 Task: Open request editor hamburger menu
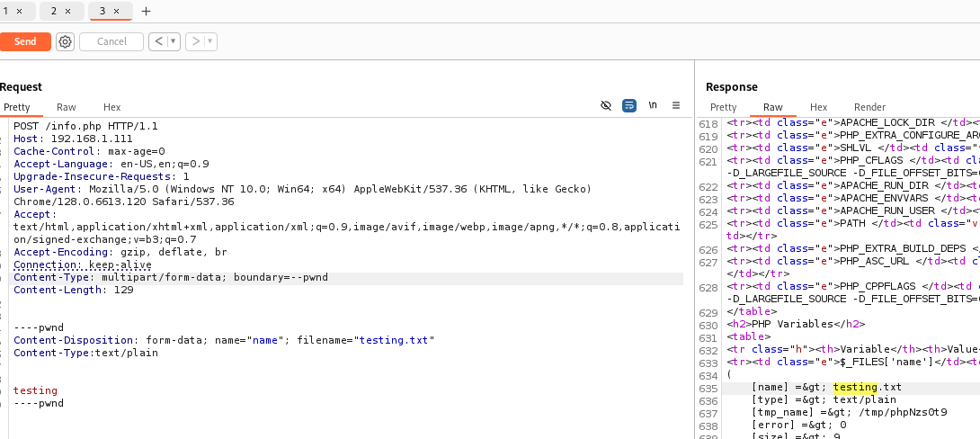[x=676, y=105]
